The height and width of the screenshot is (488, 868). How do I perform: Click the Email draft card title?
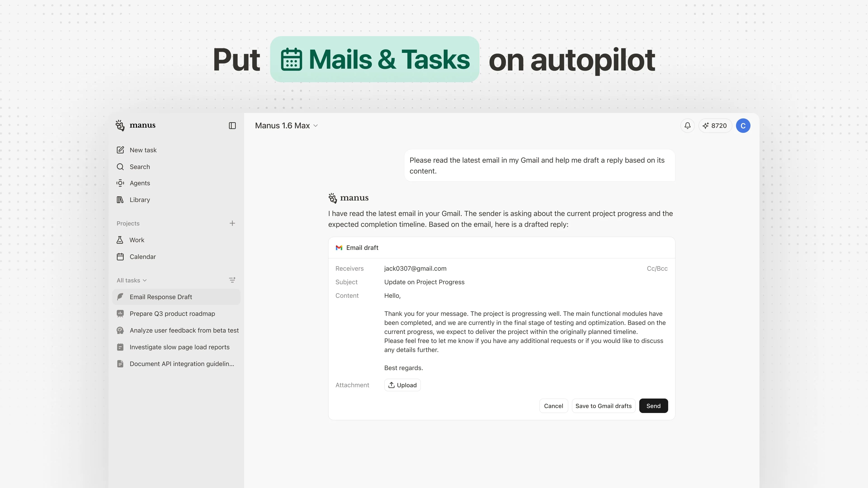click(362, 248)
